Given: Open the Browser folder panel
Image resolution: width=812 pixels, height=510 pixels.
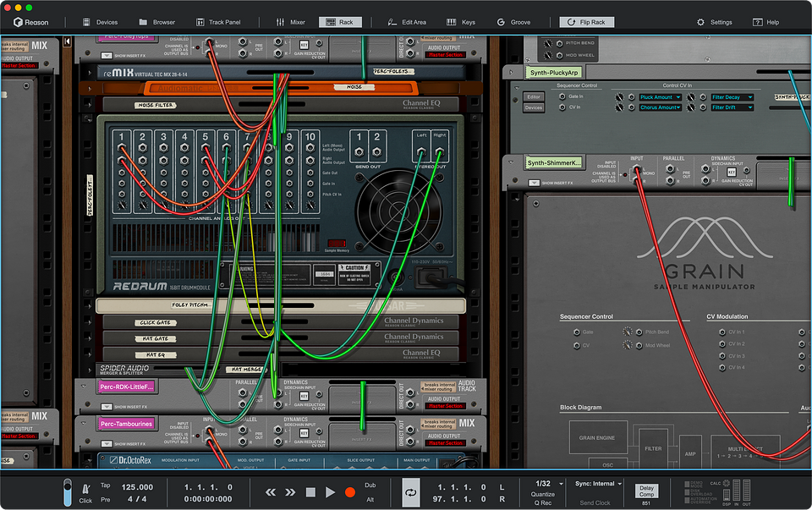Looking at the screenshot, I should [x=156, y=22].
